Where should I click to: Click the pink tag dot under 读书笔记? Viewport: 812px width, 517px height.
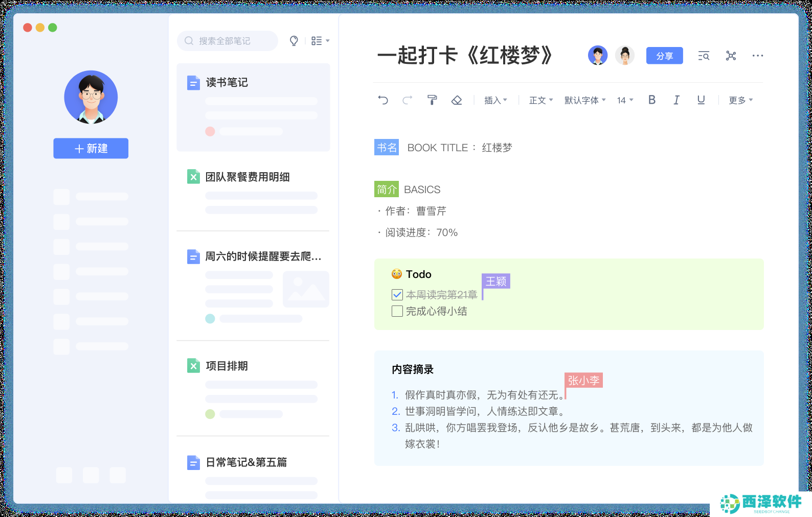210,131
